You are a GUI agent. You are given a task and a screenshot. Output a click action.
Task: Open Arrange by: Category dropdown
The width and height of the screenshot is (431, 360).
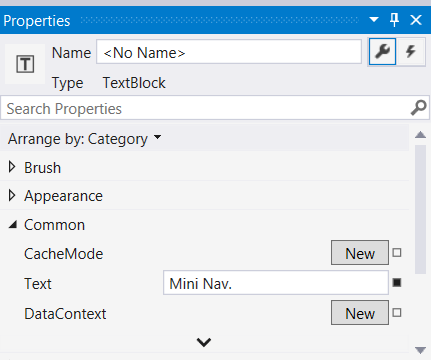pos(84,139)
